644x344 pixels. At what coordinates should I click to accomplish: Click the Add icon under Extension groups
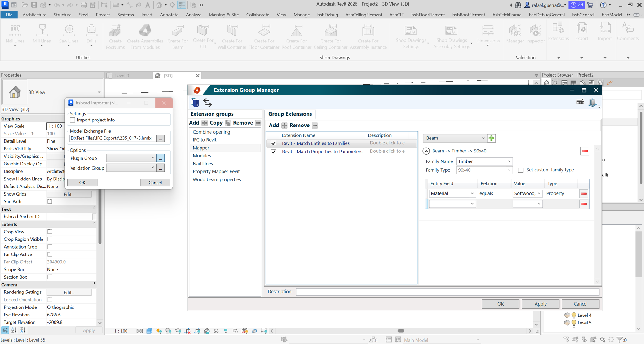click(205, 123)
